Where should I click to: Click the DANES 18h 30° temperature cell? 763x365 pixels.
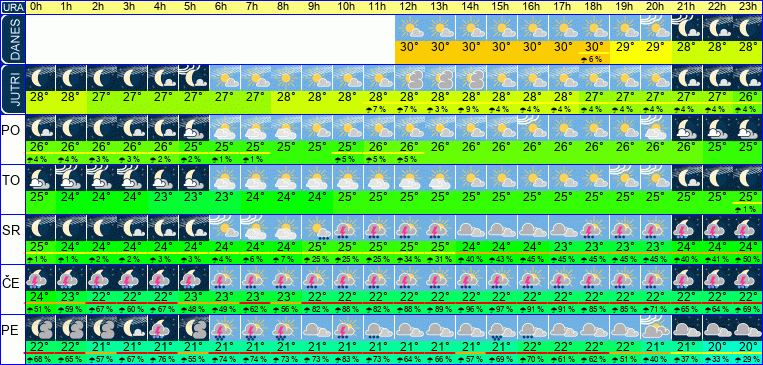pyautogui.click(x=595, y=47)
